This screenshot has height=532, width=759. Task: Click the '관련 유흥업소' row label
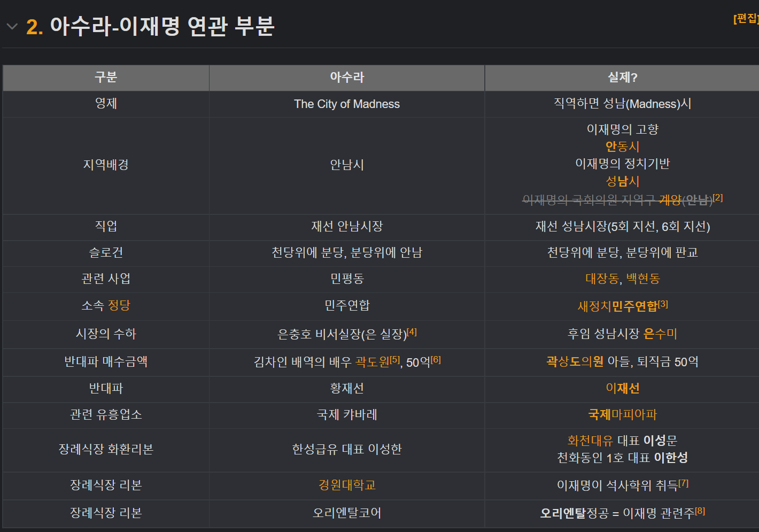click(x=106, y=415)
